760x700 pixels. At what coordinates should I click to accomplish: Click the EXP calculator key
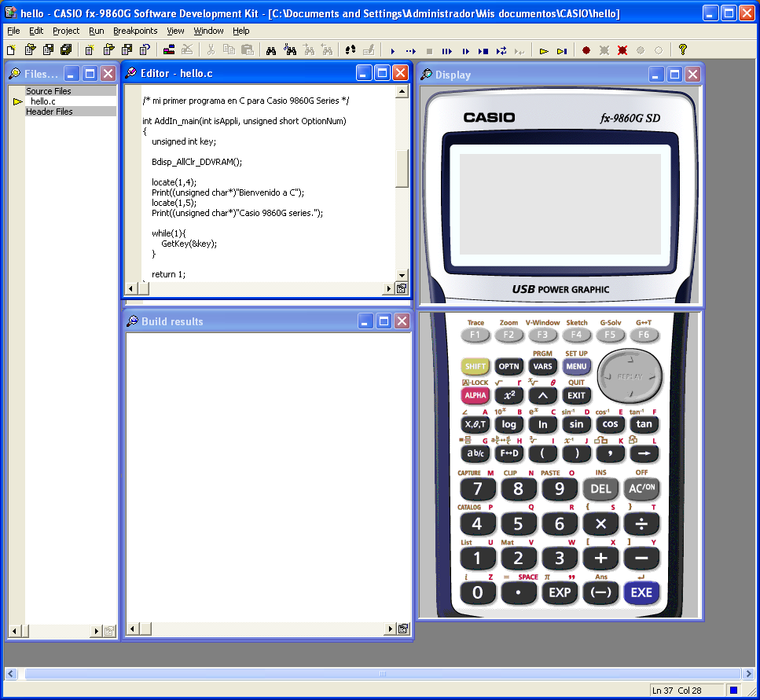pos(560,592)
